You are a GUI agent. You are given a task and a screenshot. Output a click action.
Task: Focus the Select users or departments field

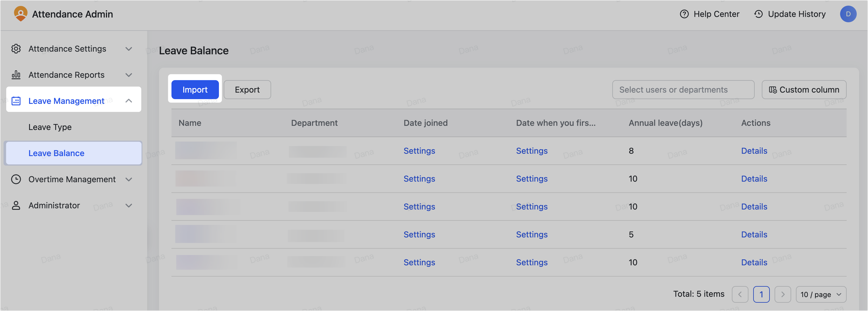(x=683, y=90)
